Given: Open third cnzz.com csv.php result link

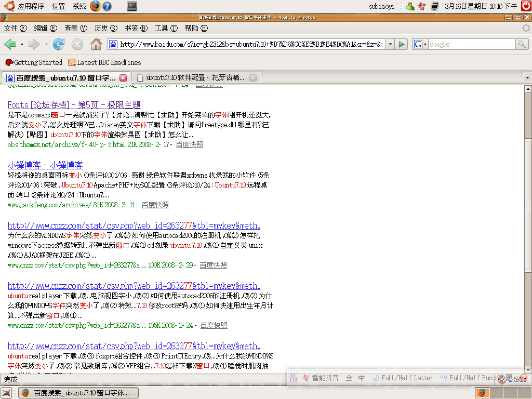Looking at the screenshot, I should point(134,347).
